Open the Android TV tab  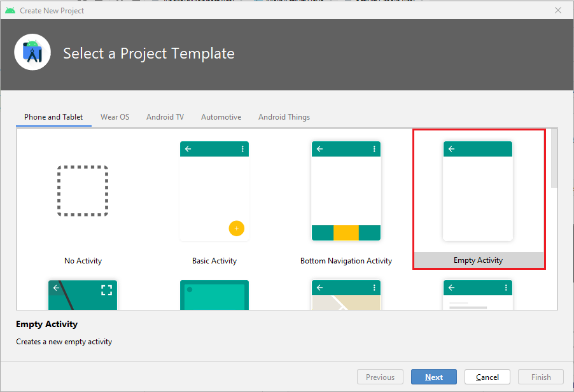(165, 117)
